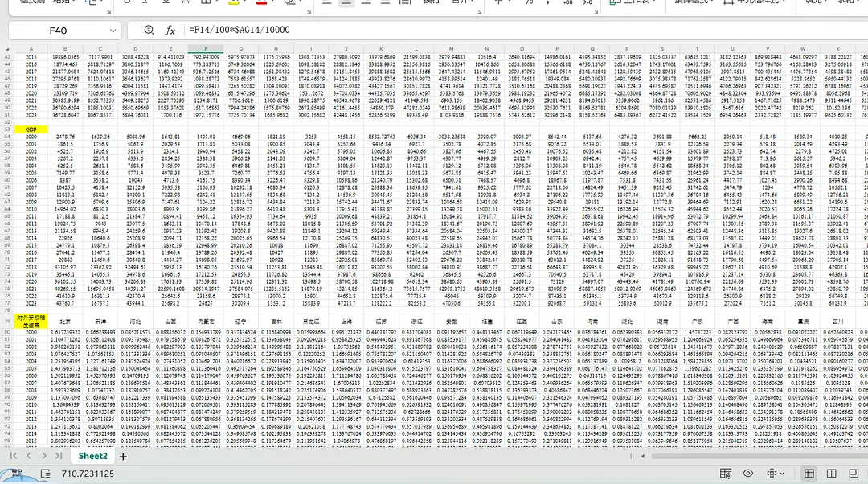Go to previous sheet arrow
Viewport: 868px width, 484px height.
[x=28, y=456]
